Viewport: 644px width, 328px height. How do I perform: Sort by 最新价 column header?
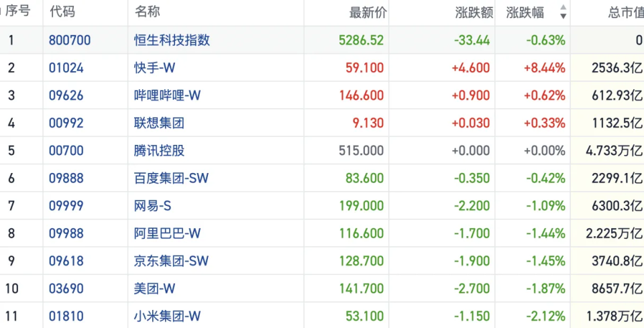368,13
